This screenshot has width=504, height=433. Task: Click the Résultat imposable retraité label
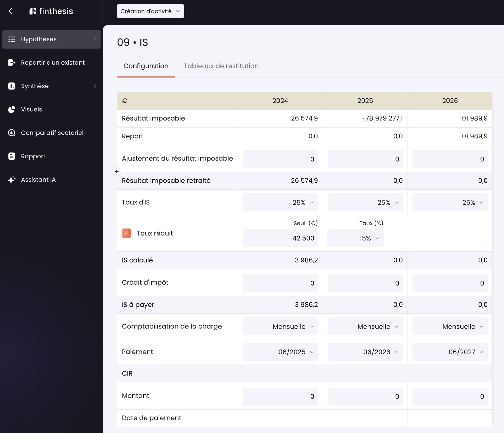click(166, 181)
